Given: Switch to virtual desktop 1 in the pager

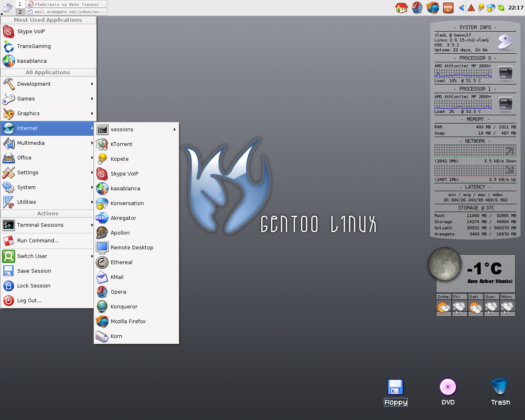Looking at the screenshot, I should [x=20, y=4].
